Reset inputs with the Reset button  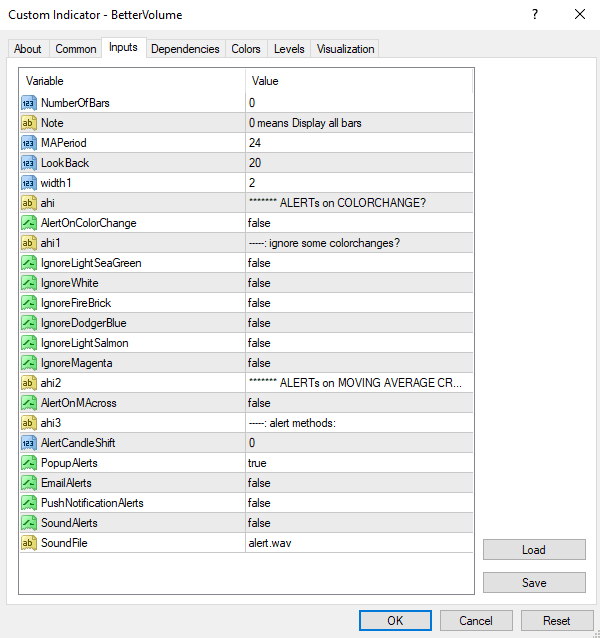[556, 621]
